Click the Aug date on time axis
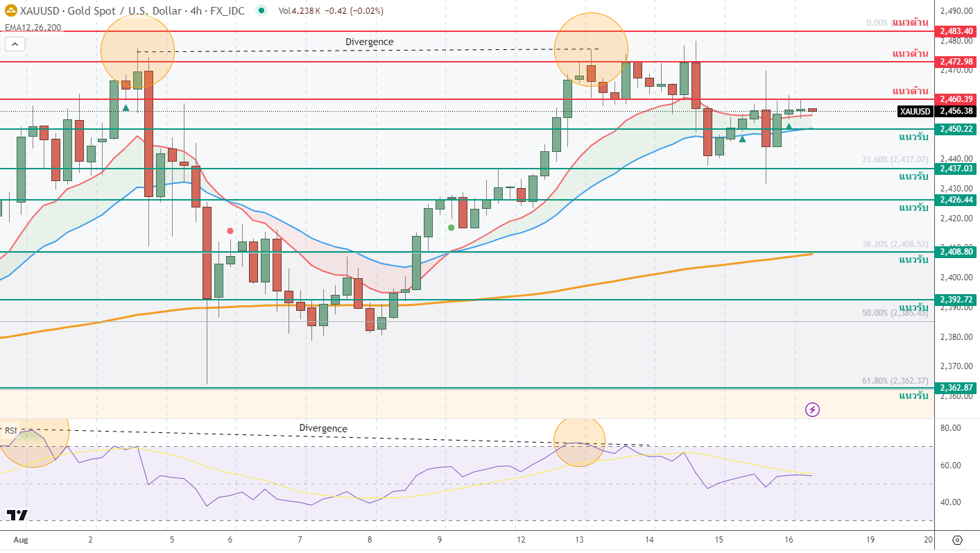 21,539
